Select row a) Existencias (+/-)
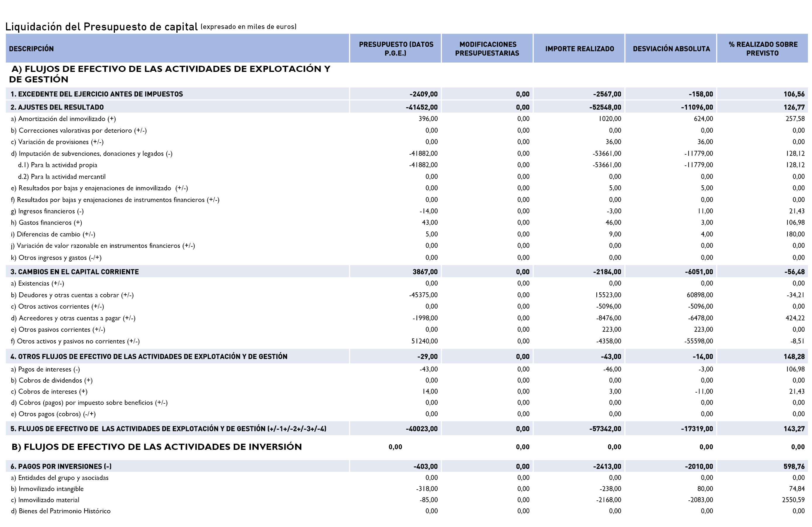 (407, 283)
